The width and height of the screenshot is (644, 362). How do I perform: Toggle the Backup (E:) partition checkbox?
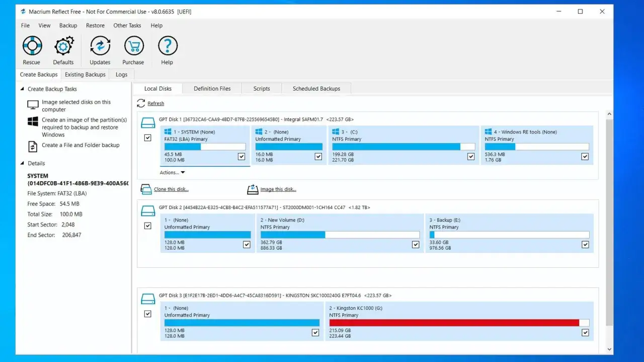point(585,245)
